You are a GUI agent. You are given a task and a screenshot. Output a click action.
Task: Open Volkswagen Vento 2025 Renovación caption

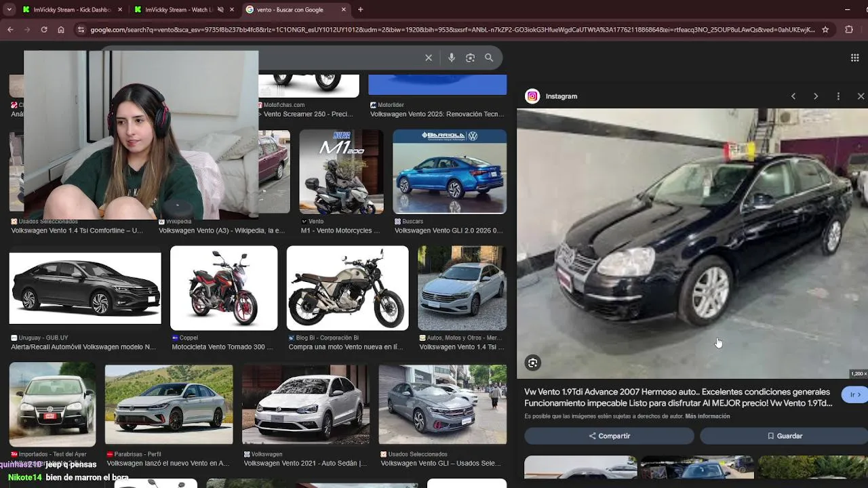click(437, 114)
